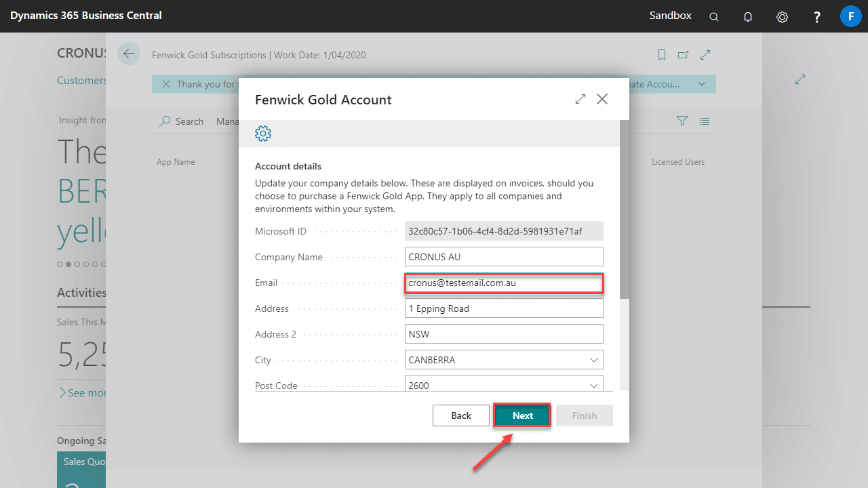Viewport: 868px width, 488px height.
Task: Click the Sandbox environment label
Action: [671, 15]
